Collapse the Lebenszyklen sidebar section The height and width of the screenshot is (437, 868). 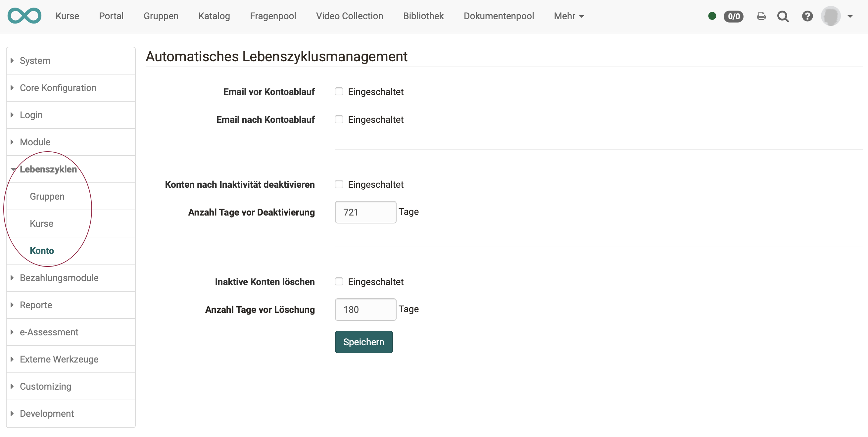pos(71,169)
